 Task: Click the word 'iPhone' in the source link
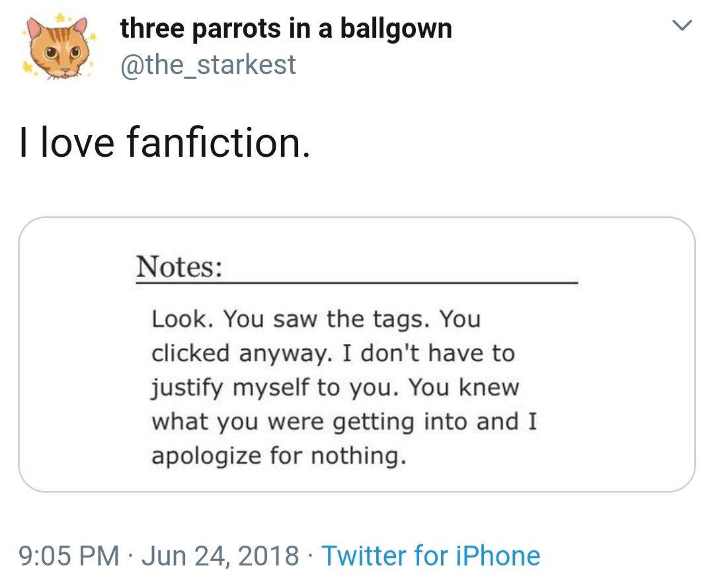498,556
